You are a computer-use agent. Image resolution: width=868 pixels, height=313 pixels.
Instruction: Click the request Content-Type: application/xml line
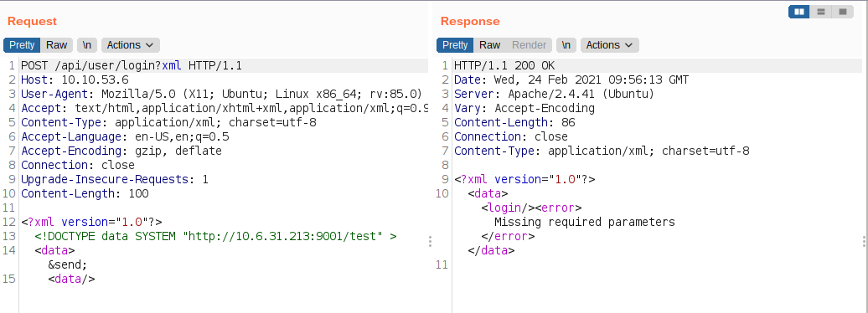pyautogui.click(x=169, y=123)
